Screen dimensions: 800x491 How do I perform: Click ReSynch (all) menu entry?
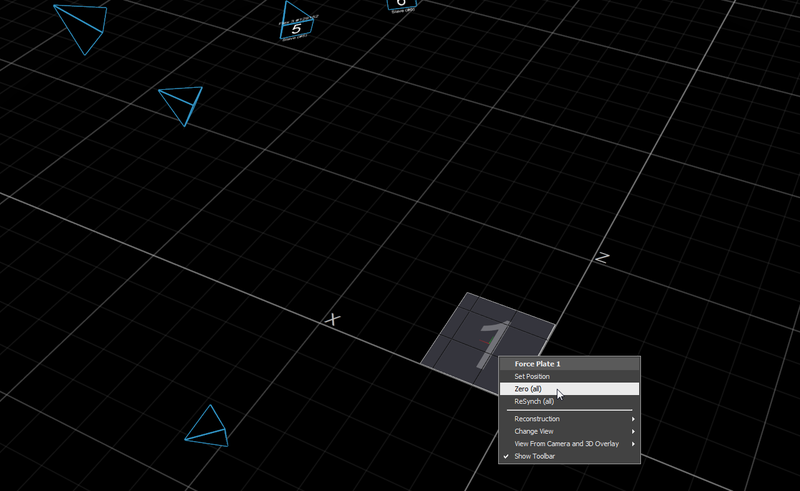(x=534, y=401)
